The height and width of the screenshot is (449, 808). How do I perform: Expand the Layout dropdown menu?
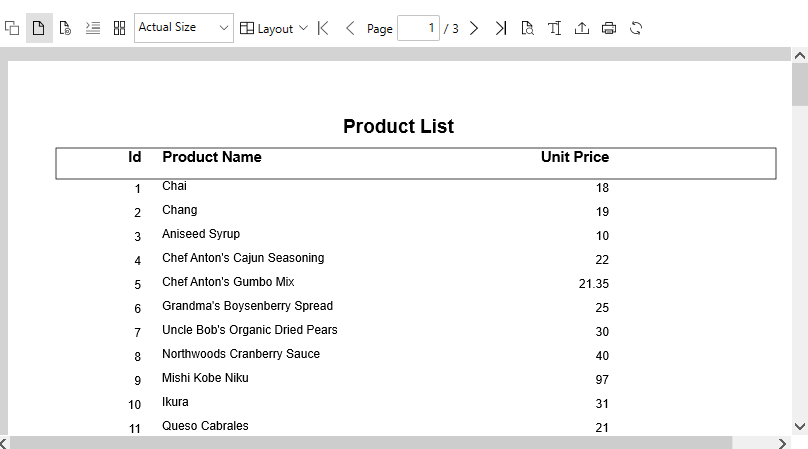click(274, 28)
